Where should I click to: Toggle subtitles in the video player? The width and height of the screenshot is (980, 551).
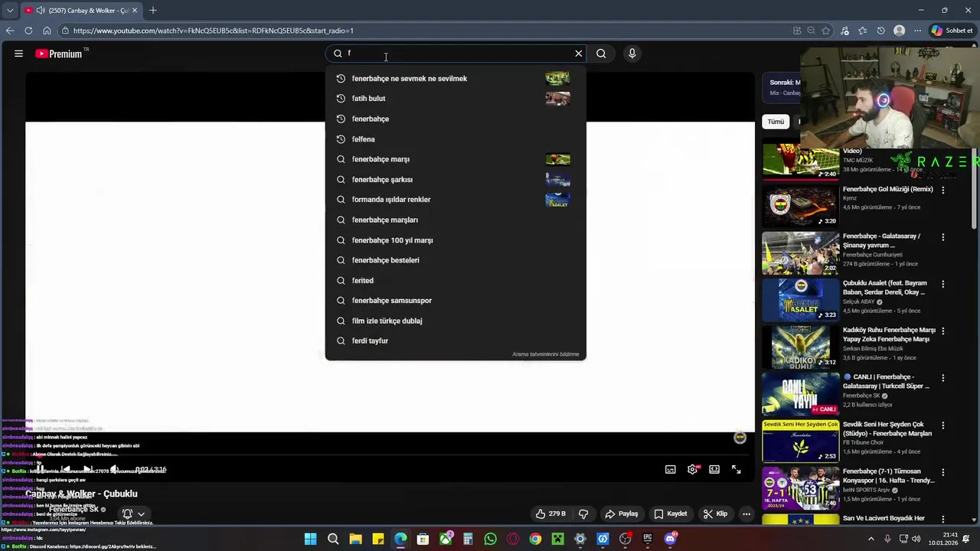[671, 469]
